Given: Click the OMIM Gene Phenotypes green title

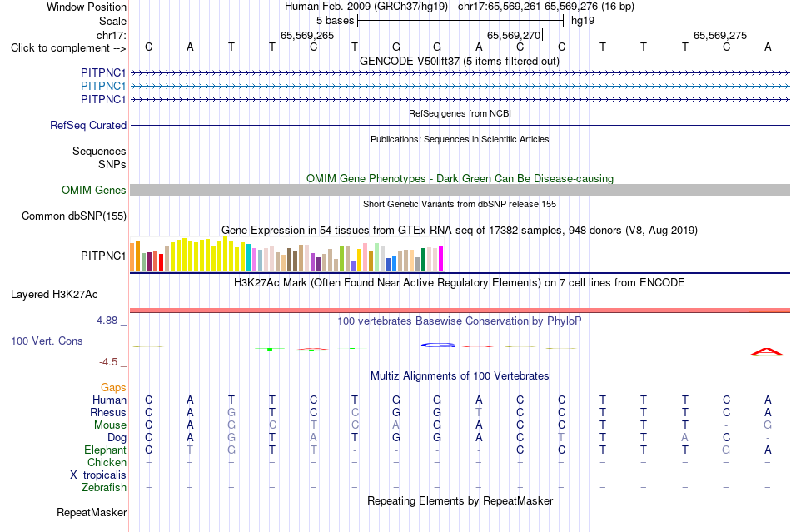Looking at the screenshot, I should 460,178.
